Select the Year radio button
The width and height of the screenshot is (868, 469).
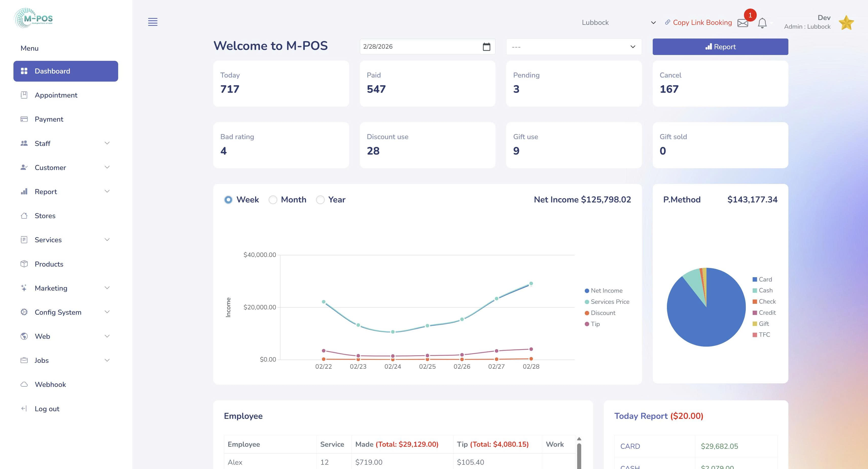(x=320, y=200)
